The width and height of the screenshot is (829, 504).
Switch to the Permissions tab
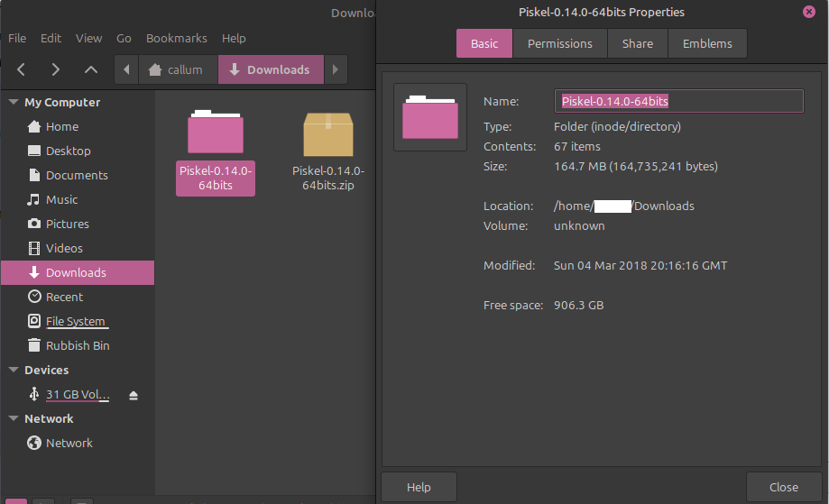[560, 43]
